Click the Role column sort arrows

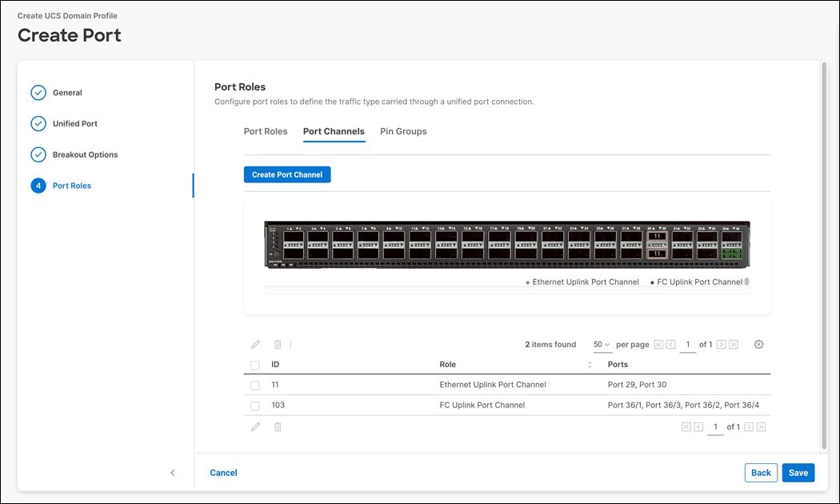[590, 364]
